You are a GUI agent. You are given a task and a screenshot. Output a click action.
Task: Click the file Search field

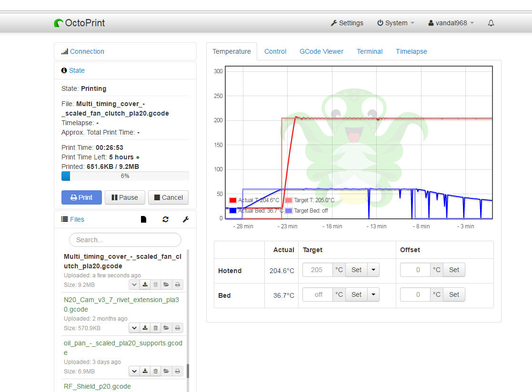(125, 240)
